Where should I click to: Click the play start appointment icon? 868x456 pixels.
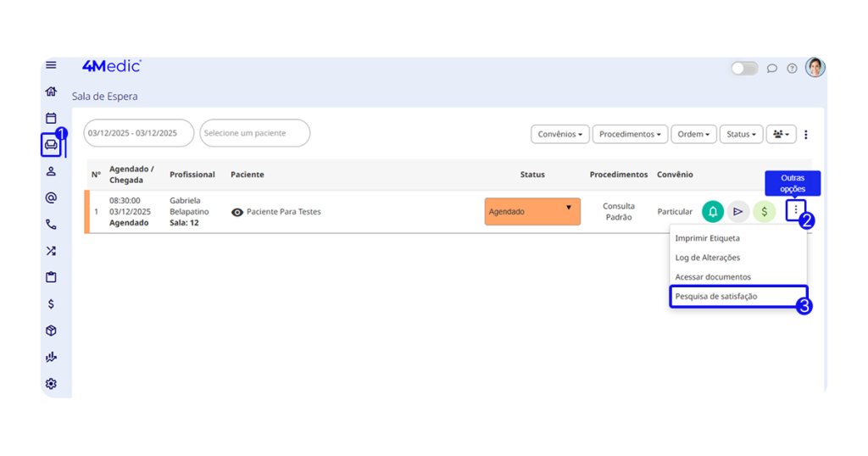coord(738,212)
